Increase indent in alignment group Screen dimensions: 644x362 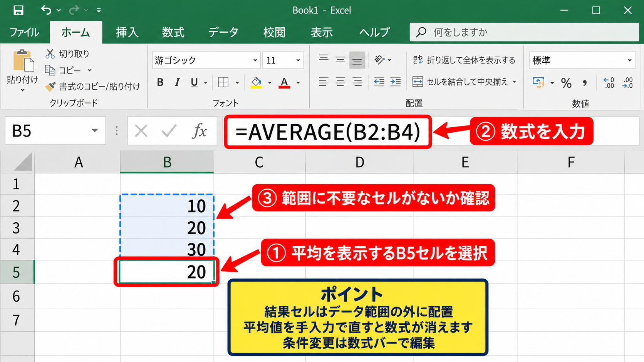point(396,82)
